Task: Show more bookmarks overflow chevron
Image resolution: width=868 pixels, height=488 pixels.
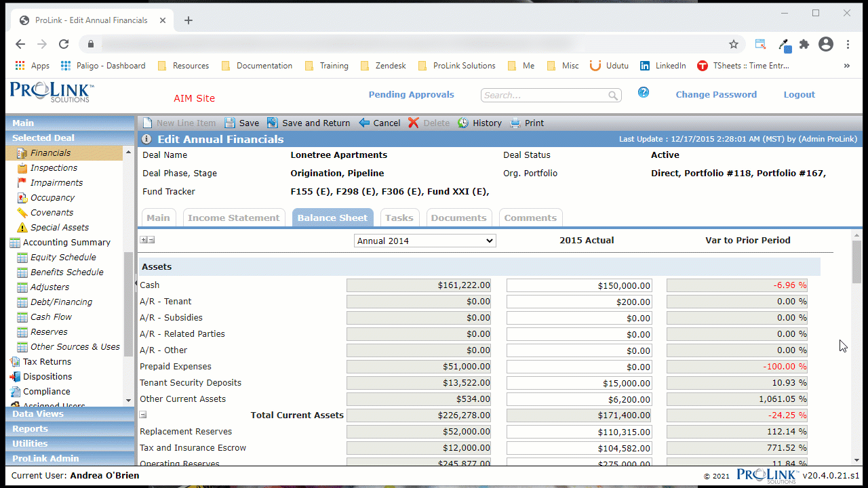Action: [x=846, y=66]
